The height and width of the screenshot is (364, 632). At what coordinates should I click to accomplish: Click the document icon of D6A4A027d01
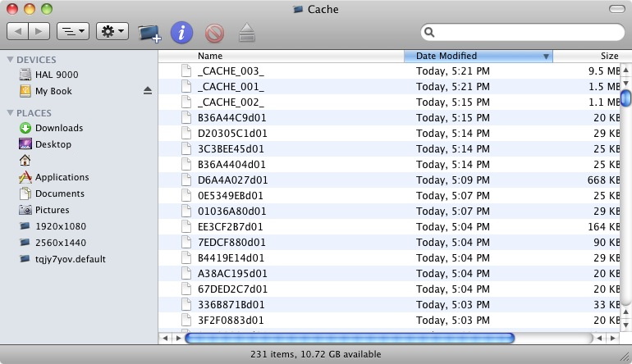186,180
